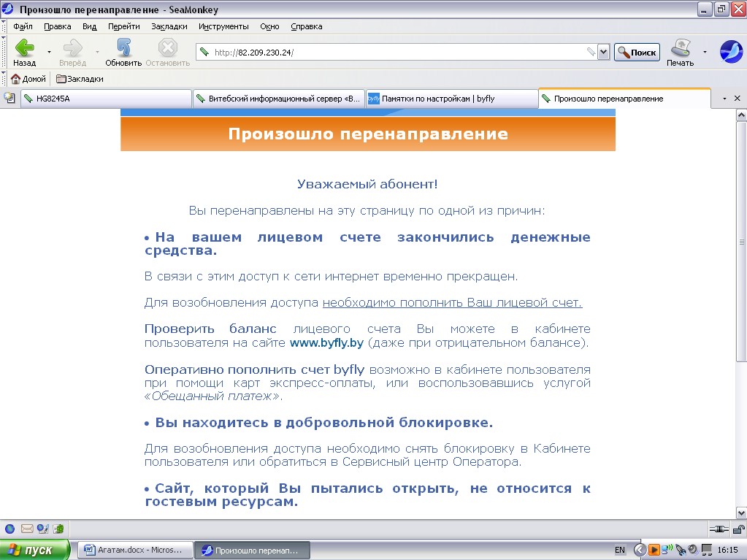Open Mail from status bar envelope icon
This screenshot has height=560, width=747.
27,529
